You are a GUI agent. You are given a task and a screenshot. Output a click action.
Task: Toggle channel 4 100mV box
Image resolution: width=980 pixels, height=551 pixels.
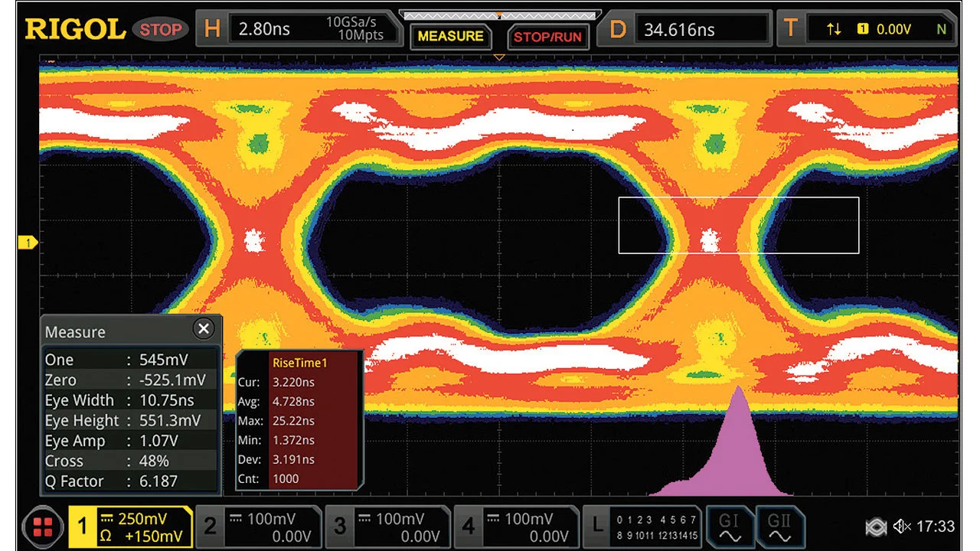[x=518, y=527]
